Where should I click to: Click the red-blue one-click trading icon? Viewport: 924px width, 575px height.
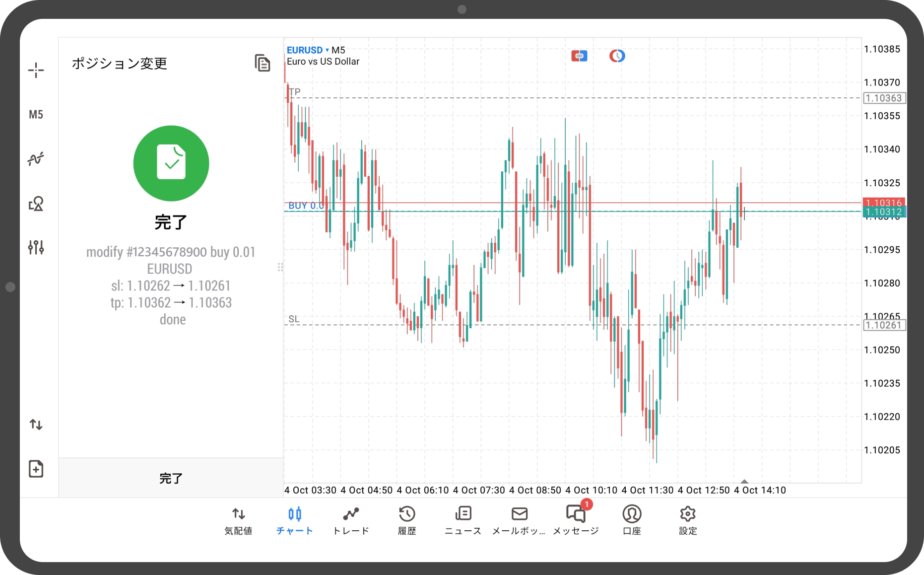pos(579,56)
